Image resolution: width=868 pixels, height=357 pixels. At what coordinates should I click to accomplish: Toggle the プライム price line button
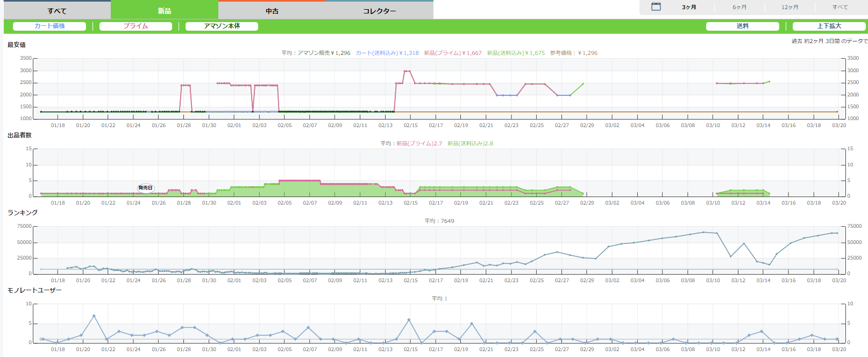coord(136,26)
